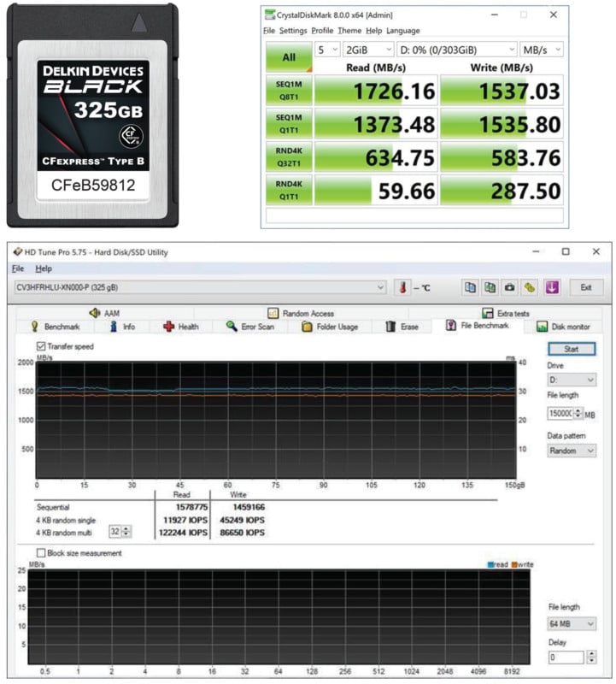The width and height of the screenshot is (616, 684).
Task: Run the RND4K Q32T1 test
Action: tap(289, 157)
